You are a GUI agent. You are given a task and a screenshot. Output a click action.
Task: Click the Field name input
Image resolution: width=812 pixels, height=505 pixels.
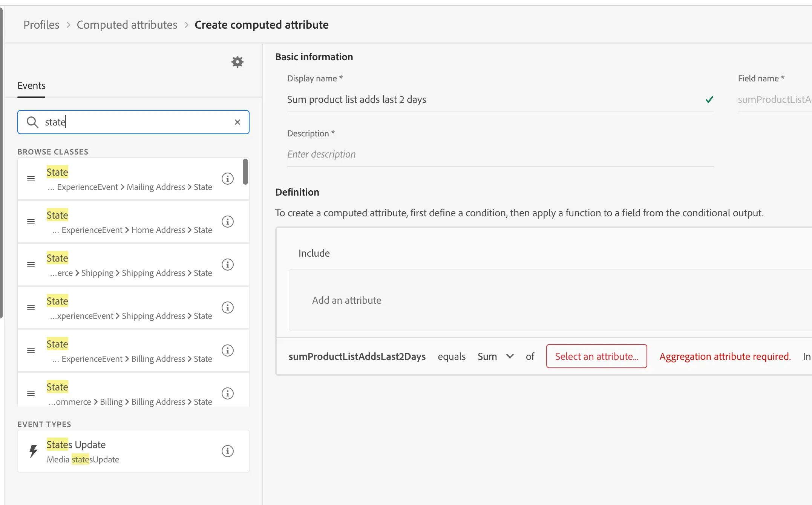[x=775, y=100]
